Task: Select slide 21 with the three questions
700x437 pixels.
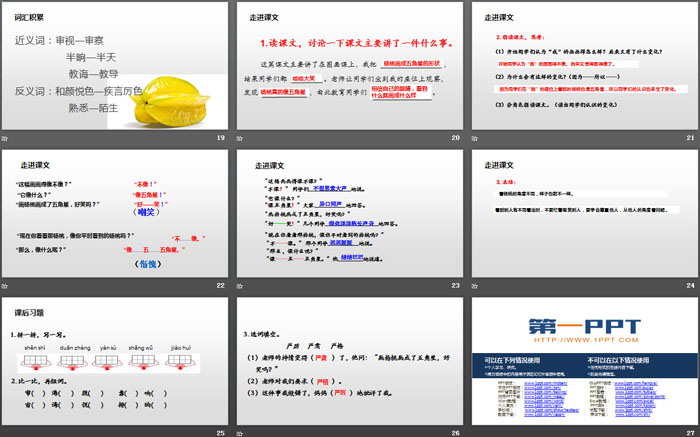Action: pyautogui.click(x=583, y=66)
